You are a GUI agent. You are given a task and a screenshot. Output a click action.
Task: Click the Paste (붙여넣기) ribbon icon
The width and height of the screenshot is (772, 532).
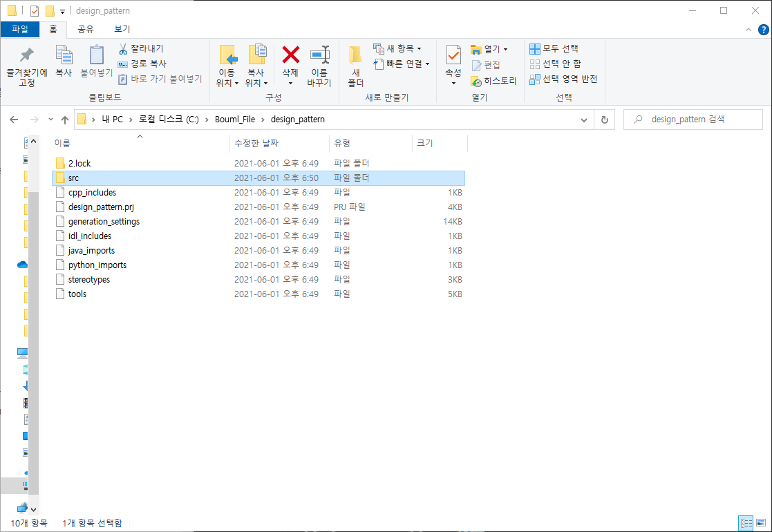(x=97, y=61)
